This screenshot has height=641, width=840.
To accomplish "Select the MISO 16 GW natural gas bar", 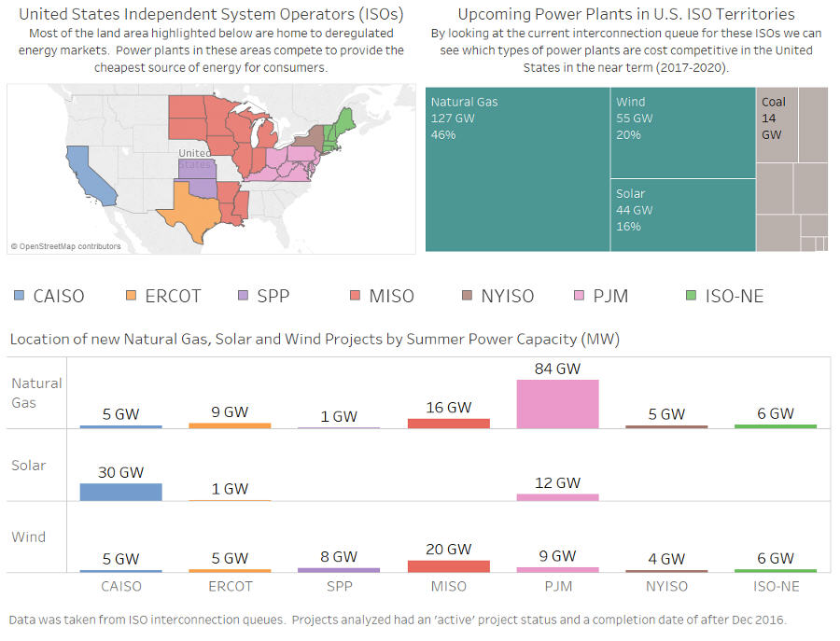I will (x=448, y=423).
